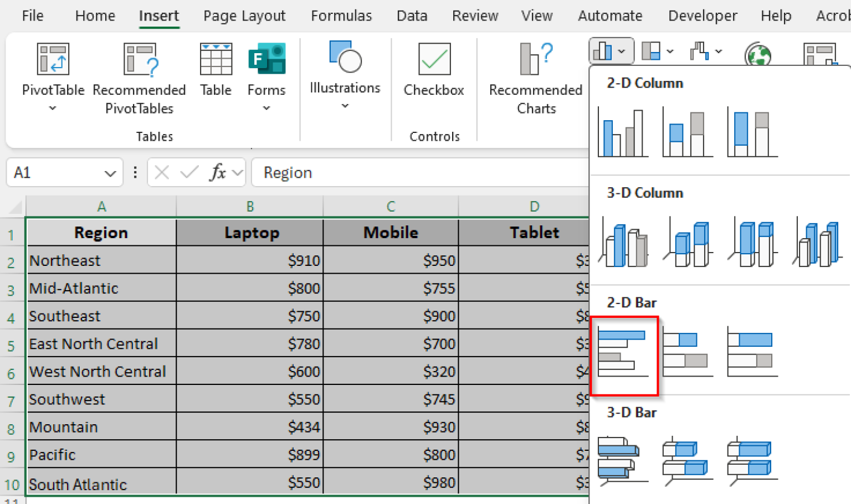Switch to the Data tab
Screen dimensions: 851x504
point(412,16)
